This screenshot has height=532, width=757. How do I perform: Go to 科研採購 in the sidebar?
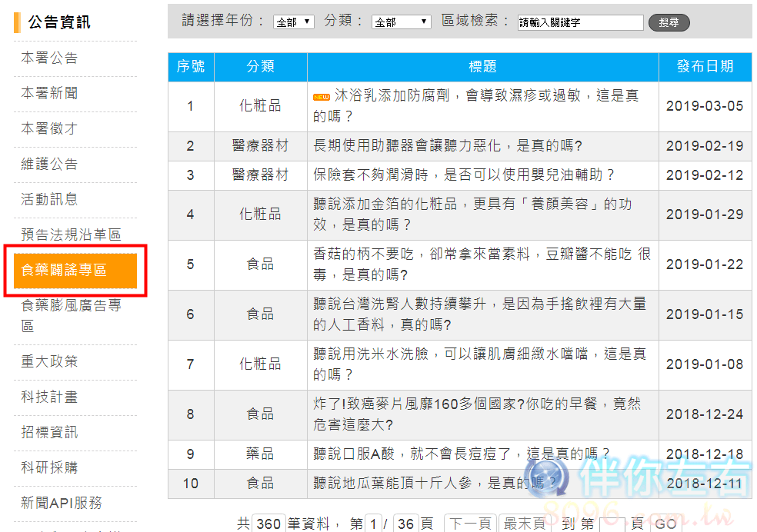tap(49, 467)
